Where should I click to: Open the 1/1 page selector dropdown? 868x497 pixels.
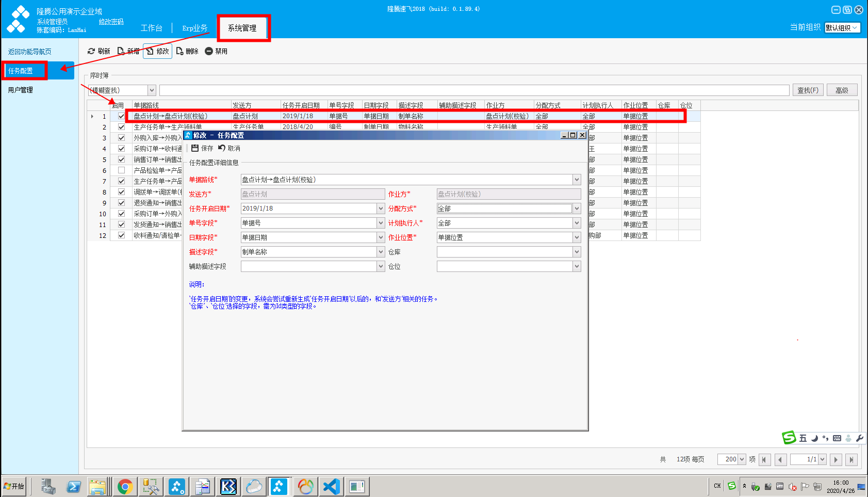click(822, 459)
